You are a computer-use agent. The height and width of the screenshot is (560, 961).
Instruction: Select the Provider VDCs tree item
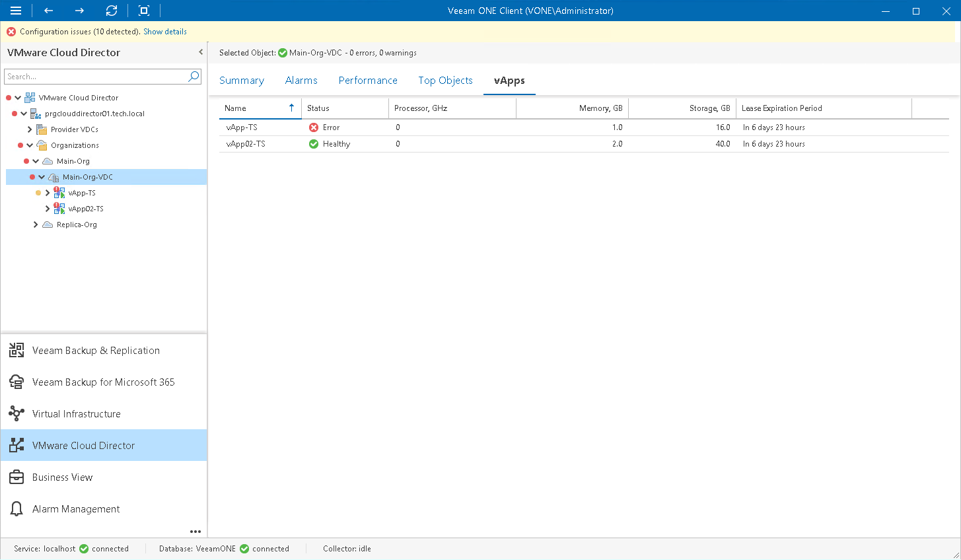(x=75, y=129)
